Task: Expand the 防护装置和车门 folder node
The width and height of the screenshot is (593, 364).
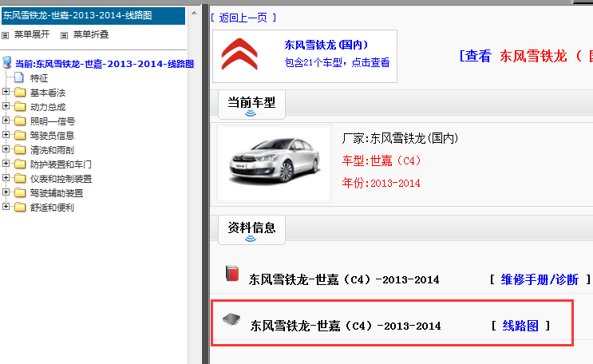Action: pyautogui.click(x=6, y=164)
